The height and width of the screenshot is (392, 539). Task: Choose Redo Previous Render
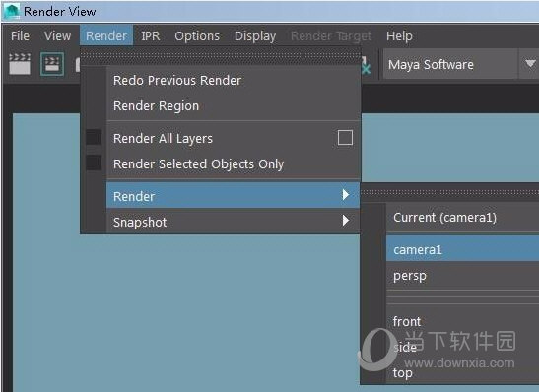click(x=234, y=81)
